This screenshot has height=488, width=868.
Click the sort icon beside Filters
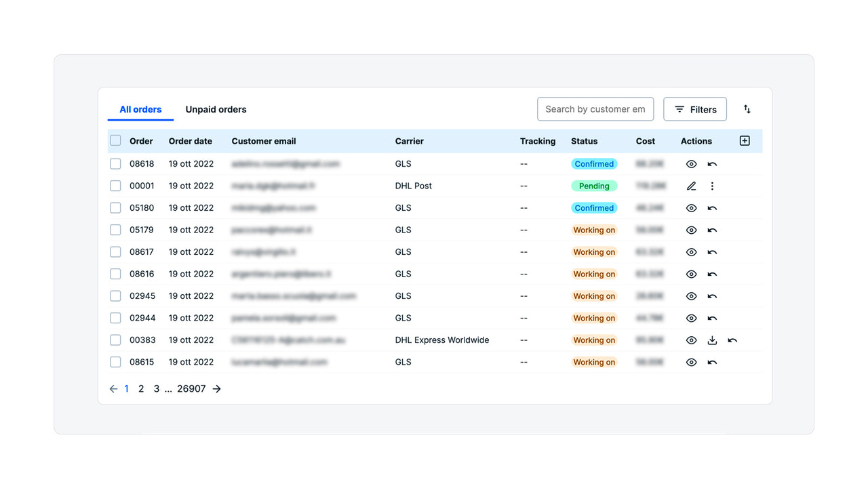pos(747,109)
